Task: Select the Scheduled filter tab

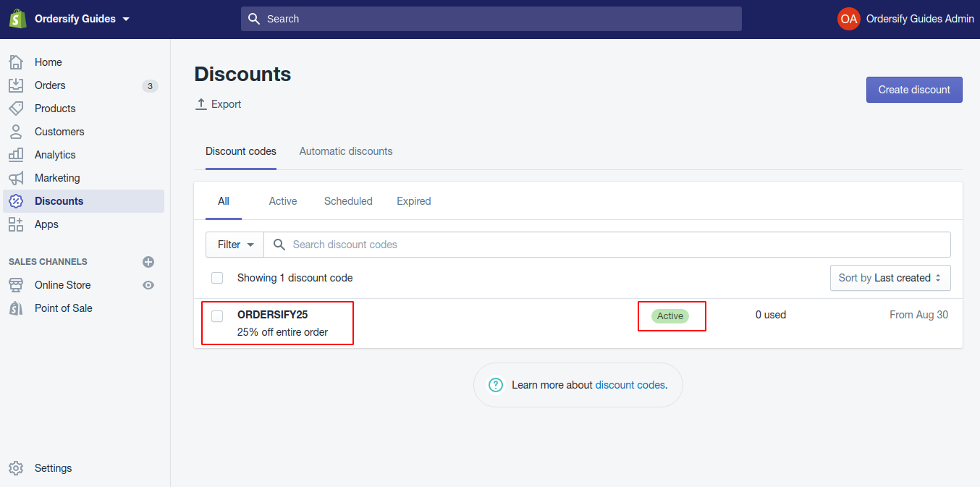Action: [348, 201]
